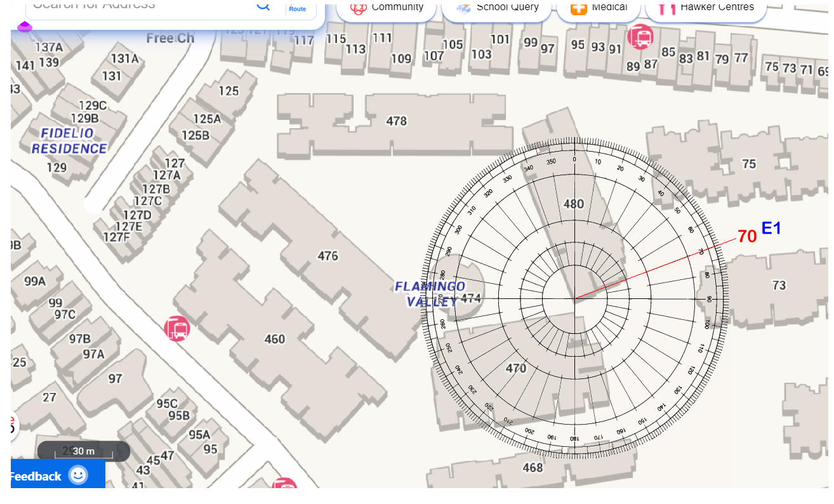
Task: Click the search magnifier icon
Action: pos(263,6)
